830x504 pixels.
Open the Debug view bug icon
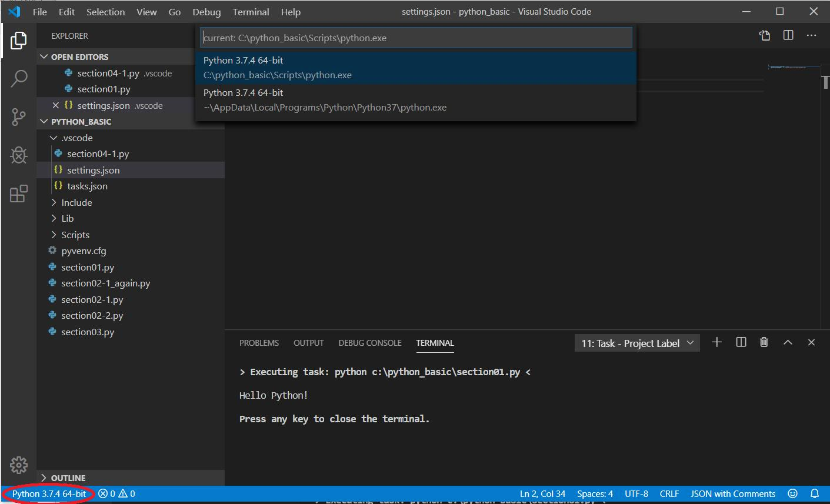pos(19,155)
